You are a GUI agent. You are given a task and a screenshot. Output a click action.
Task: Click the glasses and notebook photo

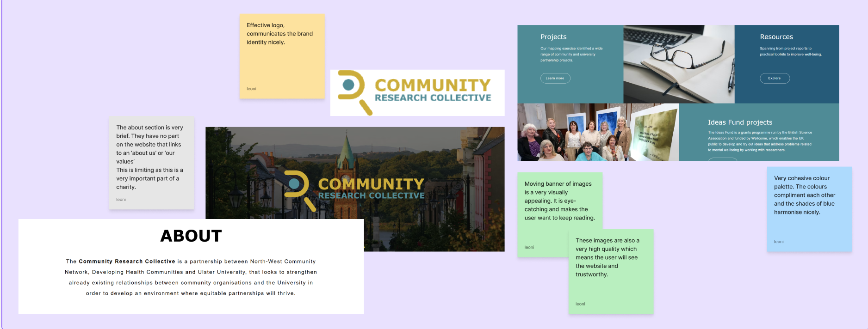click(x=678, y=64)
